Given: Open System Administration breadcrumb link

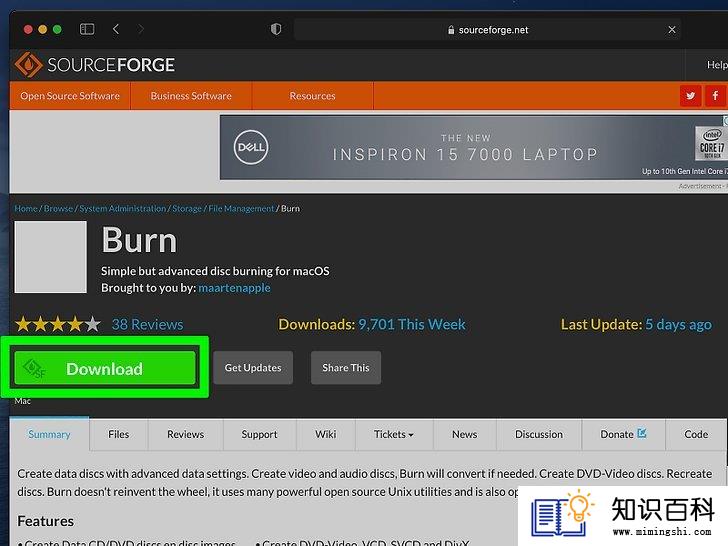Looking at the screenshot, I should [x=123, y=208].
